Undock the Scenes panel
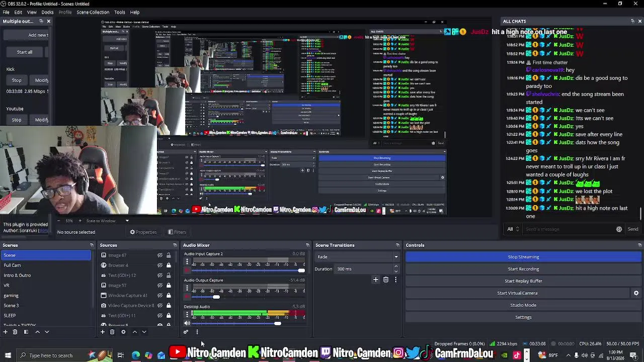Screen dimensions: 644x362 coord(92,245)
